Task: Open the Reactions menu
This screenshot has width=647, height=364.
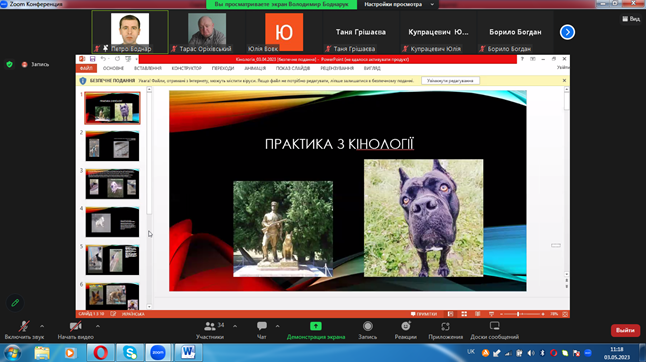Action: point(405,330)
